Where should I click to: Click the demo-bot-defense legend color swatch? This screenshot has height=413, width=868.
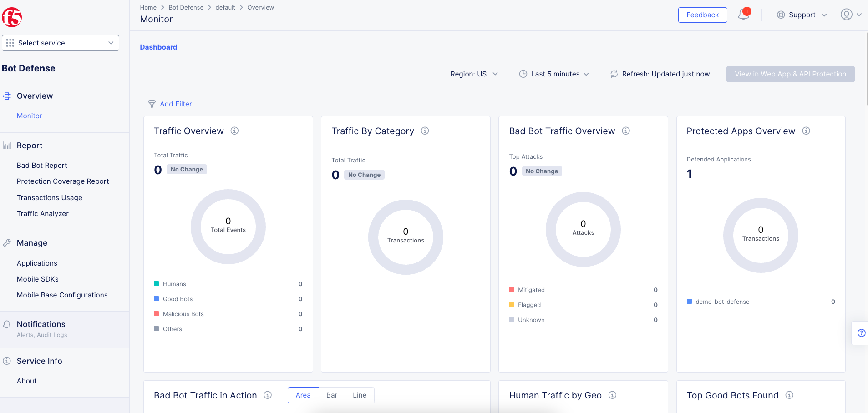click(x=690, y=301)
